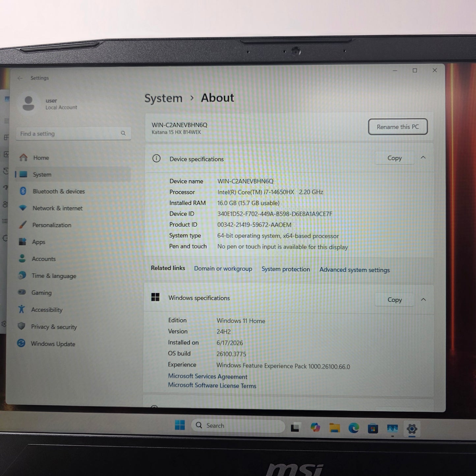This screenshot has height=476, width=476.
Task: Click the System monitor icon in sidebar
Action: click(x=23, y=174)
